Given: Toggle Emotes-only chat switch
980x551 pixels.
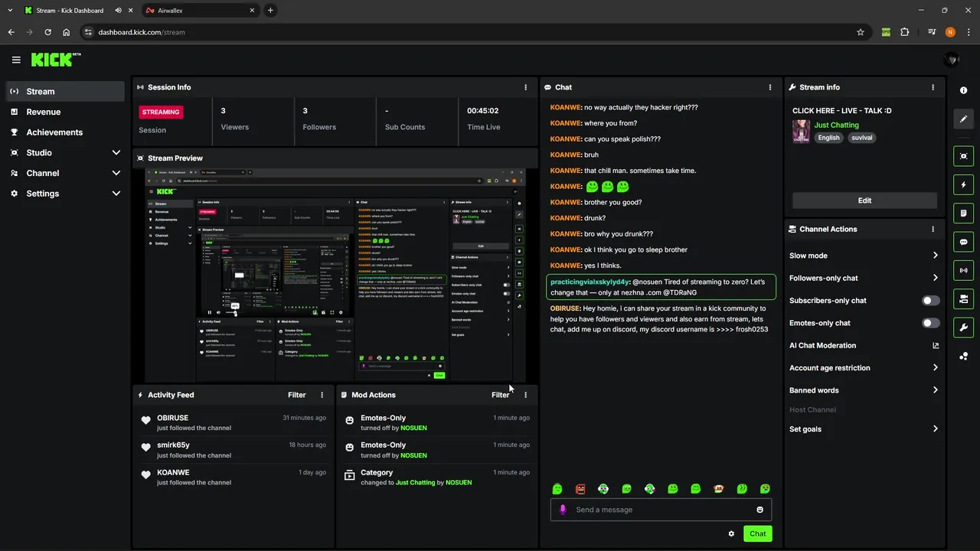Looking at the screenshot, I should pyautogui.click(x=930, y=323).
